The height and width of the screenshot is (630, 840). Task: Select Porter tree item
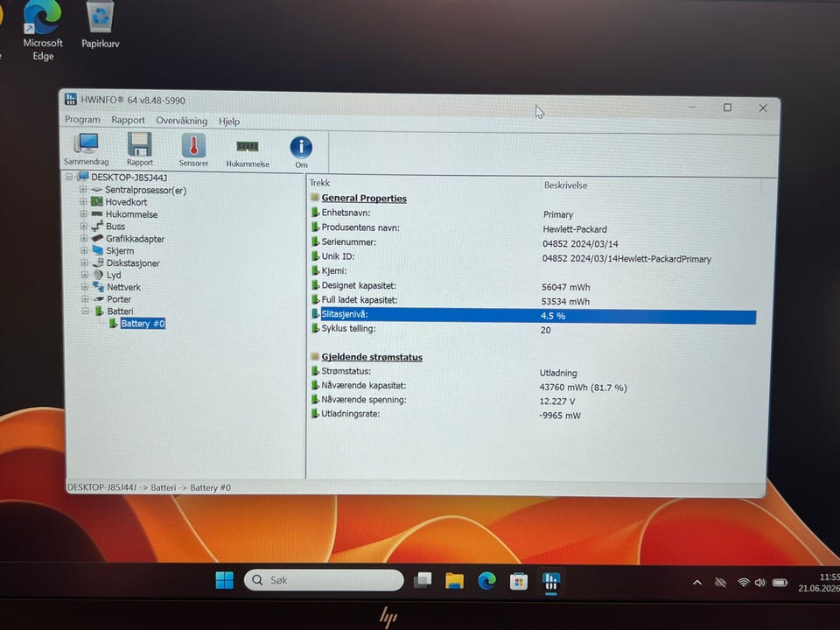[x=120, y=299]
